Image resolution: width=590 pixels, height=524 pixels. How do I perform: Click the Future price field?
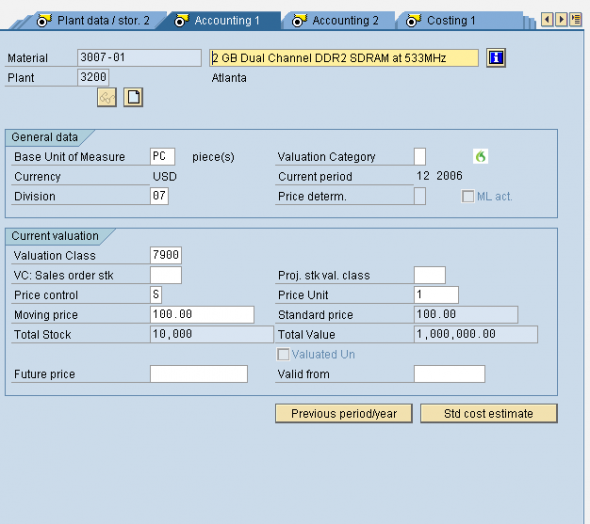(x=199, y=374)
